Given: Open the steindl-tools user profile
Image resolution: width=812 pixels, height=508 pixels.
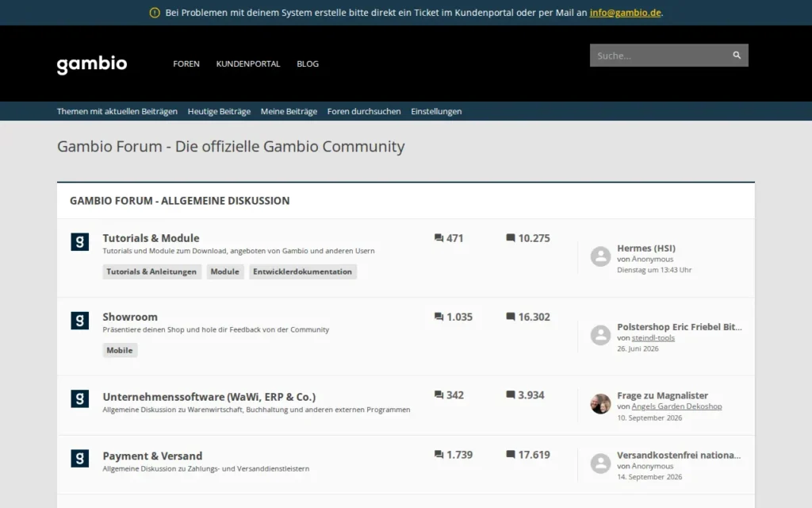Looking at the screenshot, I should point(653,338).
